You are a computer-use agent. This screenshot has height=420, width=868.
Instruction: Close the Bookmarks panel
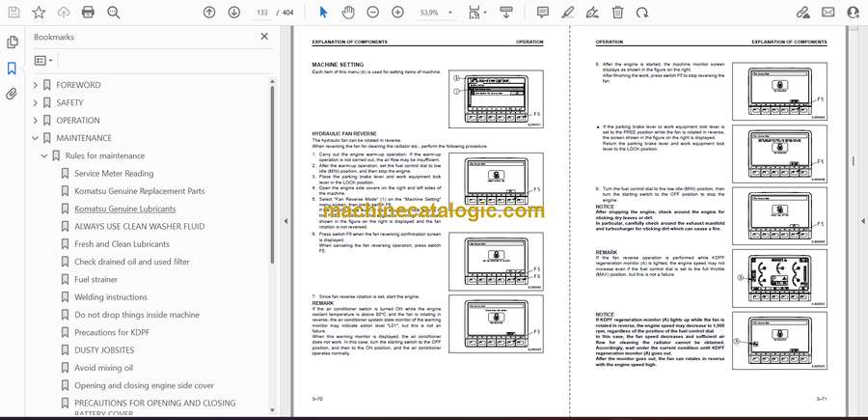[264, 37]
